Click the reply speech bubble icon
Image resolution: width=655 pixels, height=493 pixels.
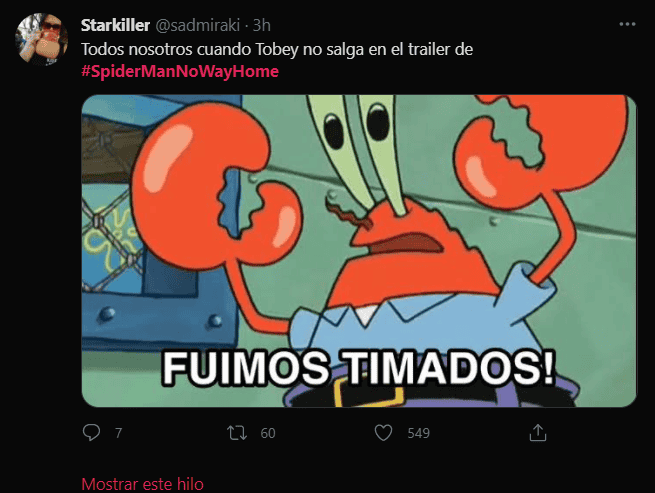tap(91, 432)
